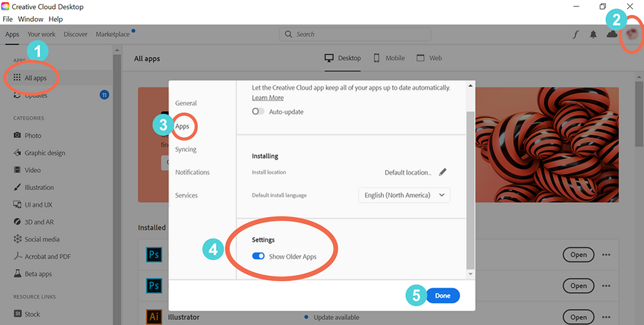644x325 pixels.
Task: Click Done to close preferences
Action: coord(443,296)
